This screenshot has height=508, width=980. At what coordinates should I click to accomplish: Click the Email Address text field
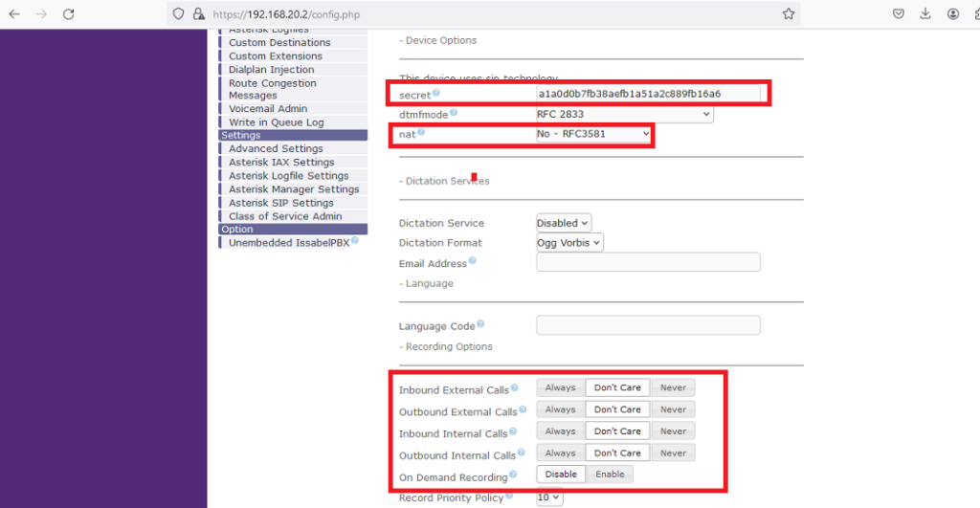click(648, 262)
